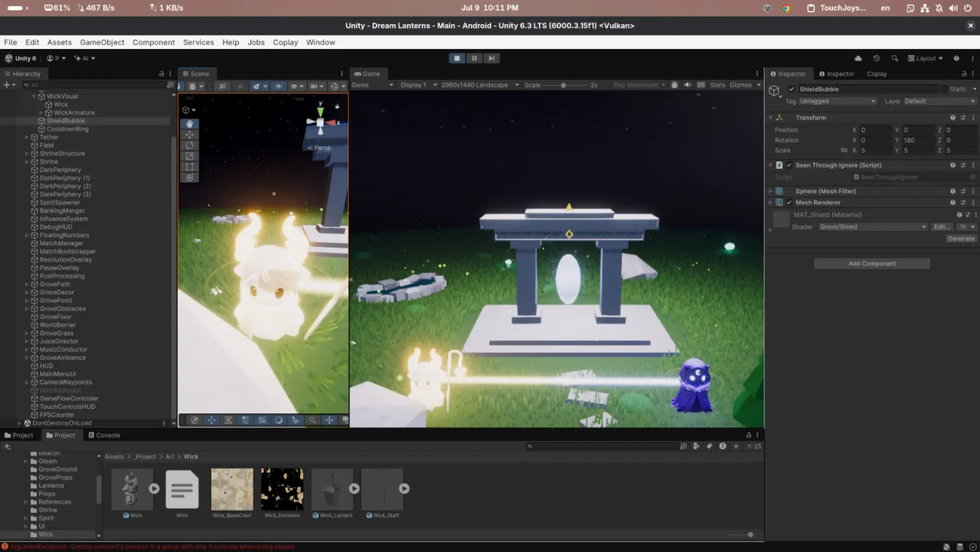The image size is (980, 552).
Task: Toggle Game view shortcuts keyboard icon
Action: point(700,85)
